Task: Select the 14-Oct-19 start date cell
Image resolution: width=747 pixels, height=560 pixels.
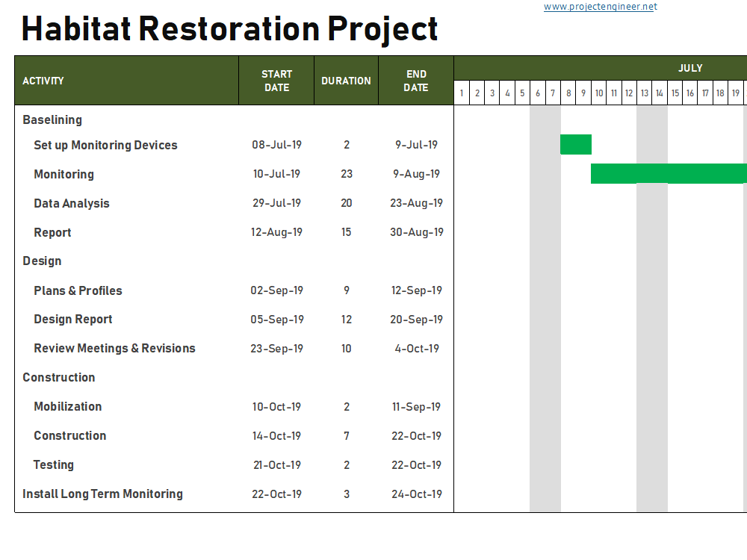Action: (x=277, y=436)
